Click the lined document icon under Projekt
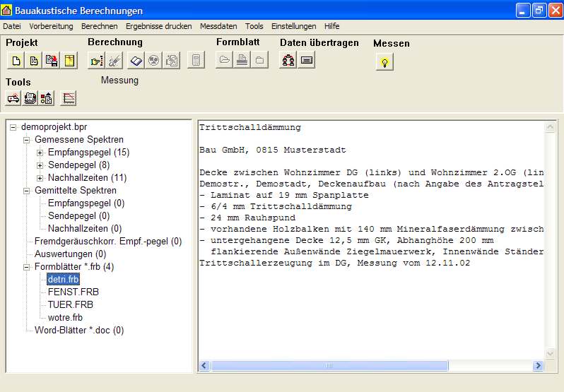 [34, 60]
